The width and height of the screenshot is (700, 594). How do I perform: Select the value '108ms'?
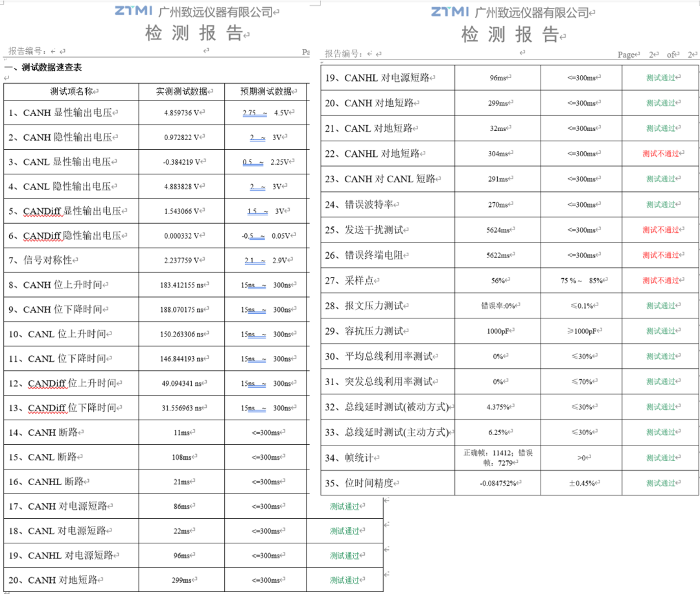click(181, 457)
